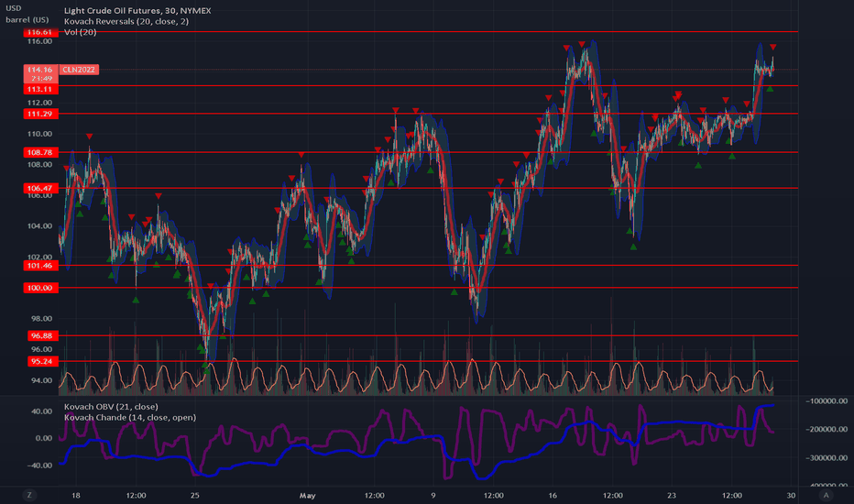Select the 108.78 red price level label

coord(41,152)
